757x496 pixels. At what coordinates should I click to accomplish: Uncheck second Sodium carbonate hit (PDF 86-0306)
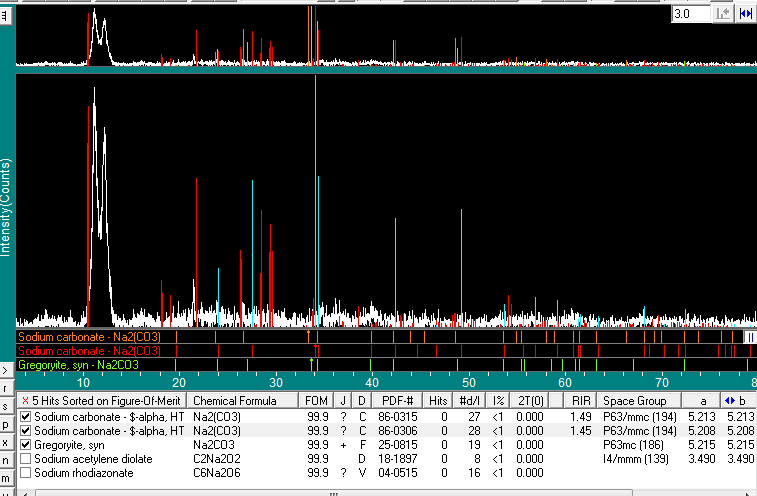click(26, 430)
